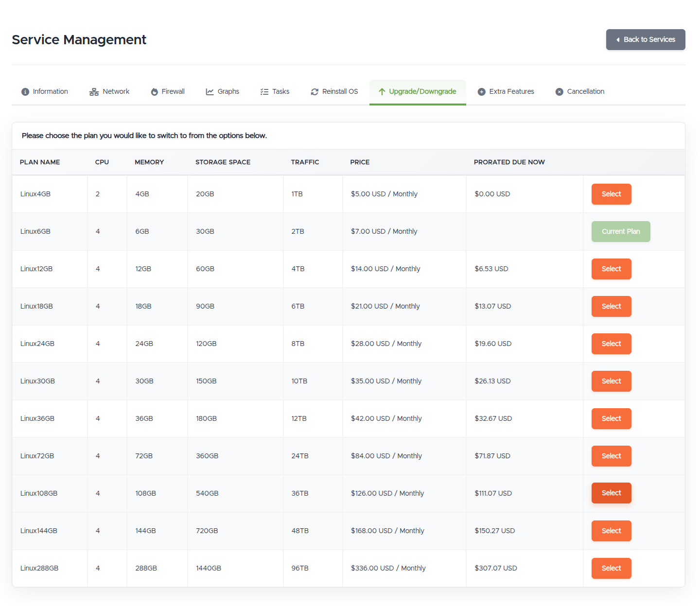Select the Linux12GB plan
700x606 pixels.
[611, 269]
